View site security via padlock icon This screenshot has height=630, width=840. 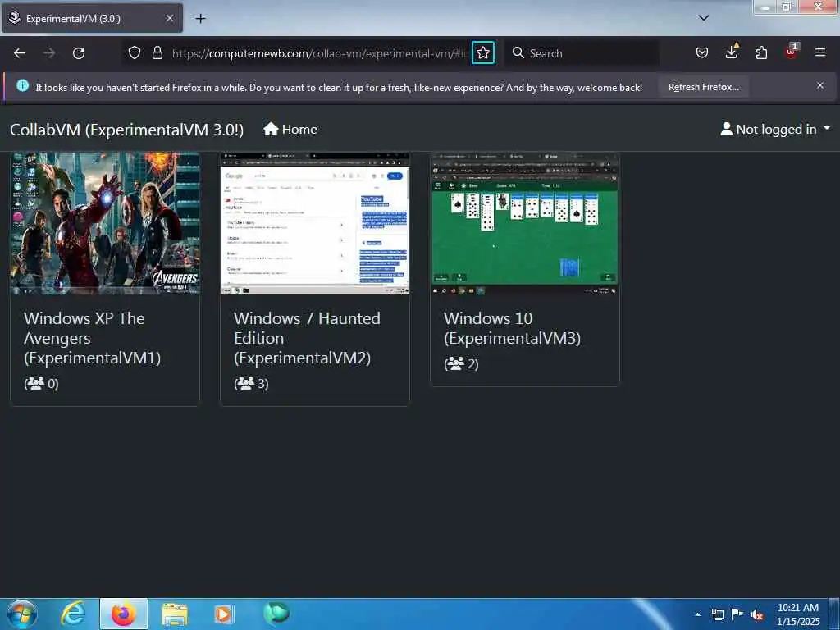(x=157, y=52)
